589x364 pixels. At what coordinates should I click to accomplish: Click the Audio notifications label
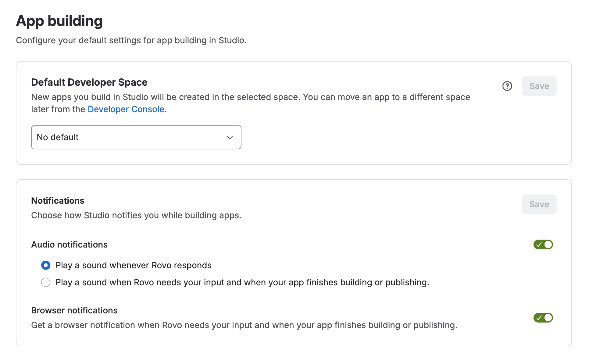[69, 244]
